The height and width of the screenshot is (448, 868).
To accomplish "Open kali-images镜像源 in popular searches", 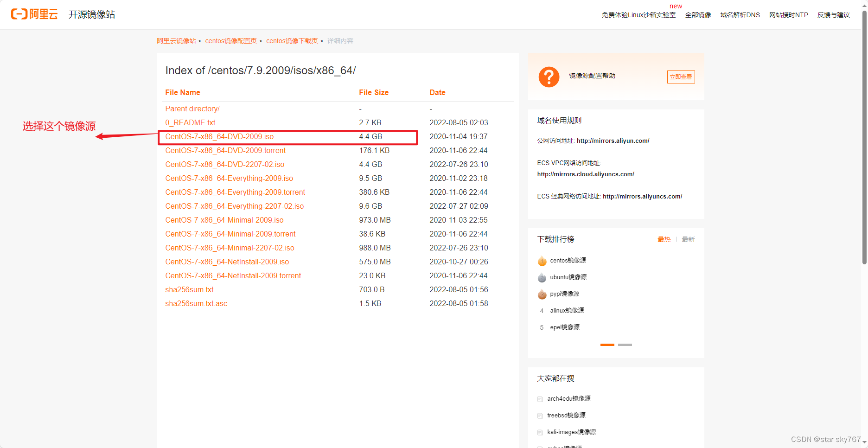I will (572, 432).
